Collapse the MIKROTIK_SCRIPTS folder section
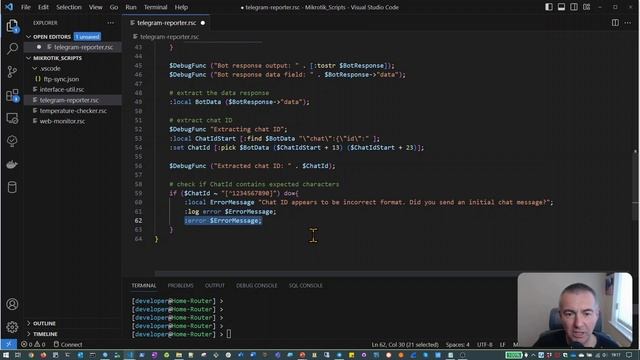 [29, 58]
